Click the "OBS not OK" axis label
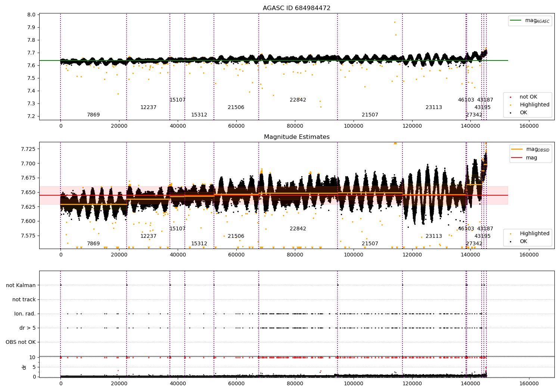The height and width of the screenshot is (392, 560). 21,342
